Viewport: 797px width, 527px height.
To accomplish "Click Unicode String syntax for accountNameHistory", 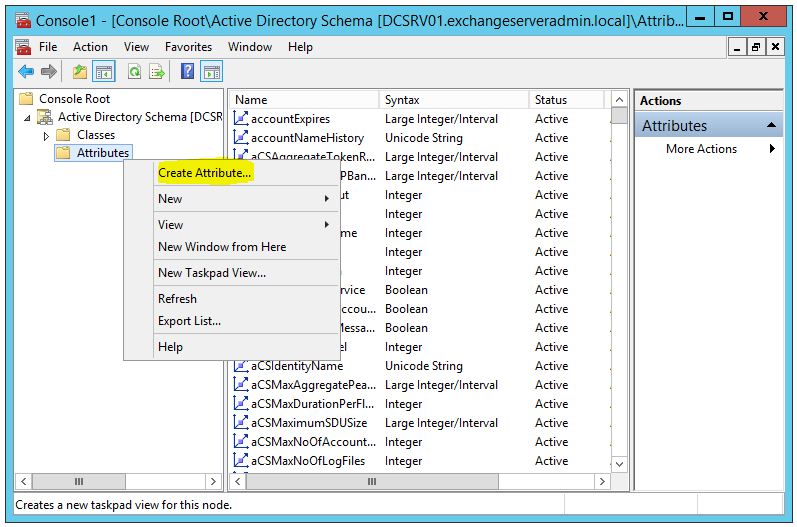I will (424, 138).
